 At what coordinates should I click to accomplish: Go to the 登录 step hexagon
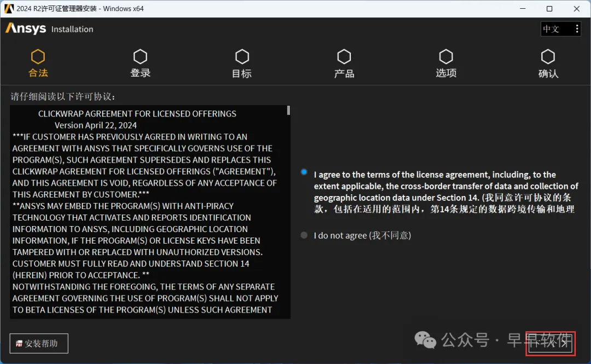(x=140, y=56)
